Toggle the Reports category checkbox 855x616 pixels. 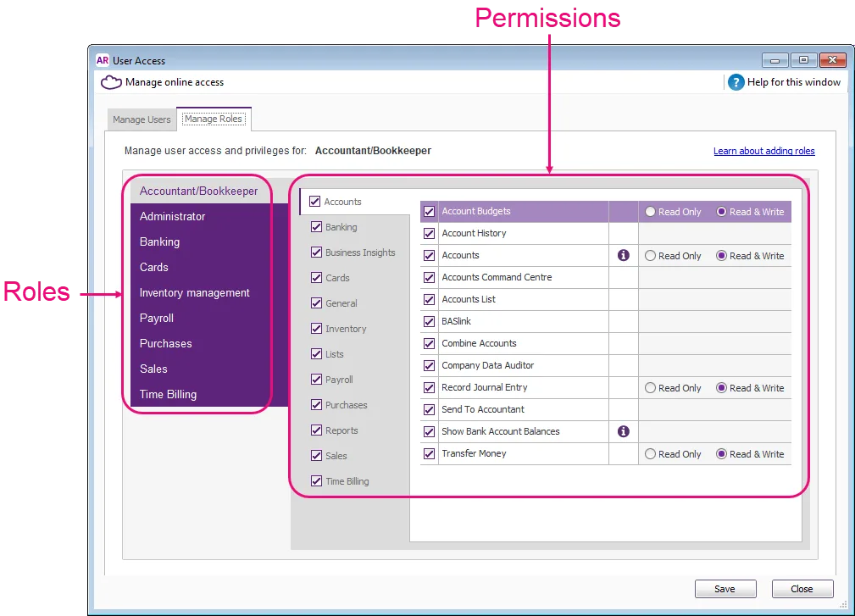pos(316,430)
